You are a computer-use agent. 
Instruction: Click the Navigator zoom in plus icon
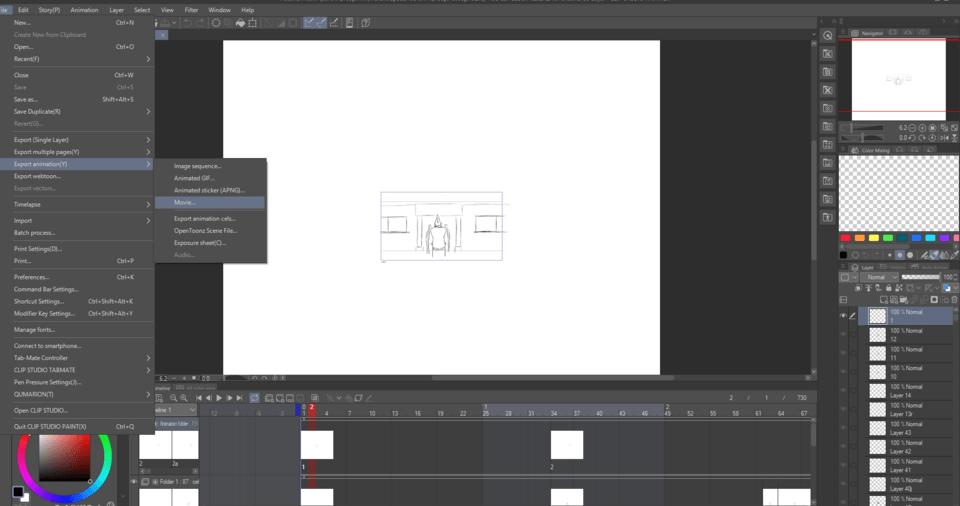coord(922,128)
